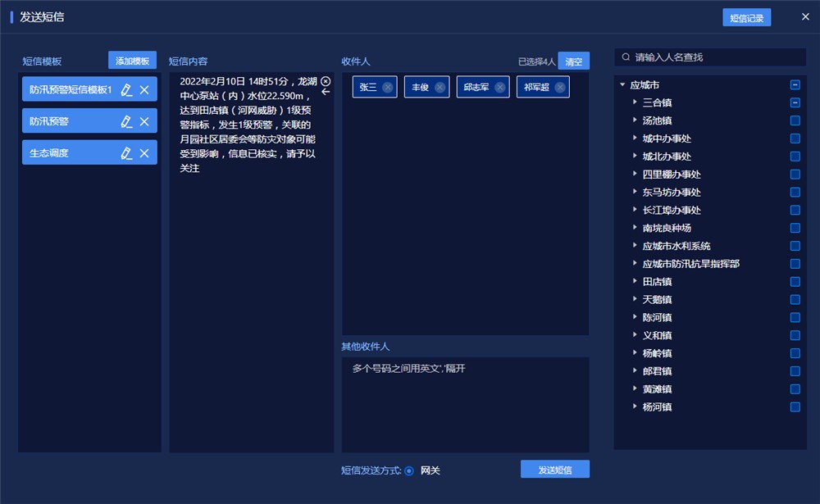Click the 添加模板 button

pos(132,61)
